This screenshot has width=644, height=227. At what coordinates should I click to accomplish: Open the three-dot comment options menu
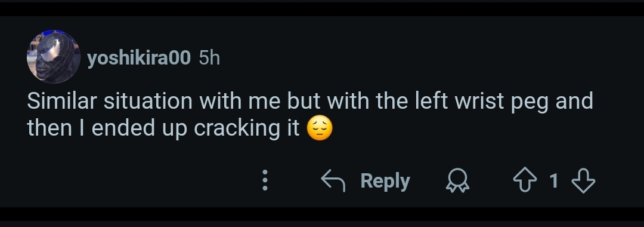[x=265, y=180]
